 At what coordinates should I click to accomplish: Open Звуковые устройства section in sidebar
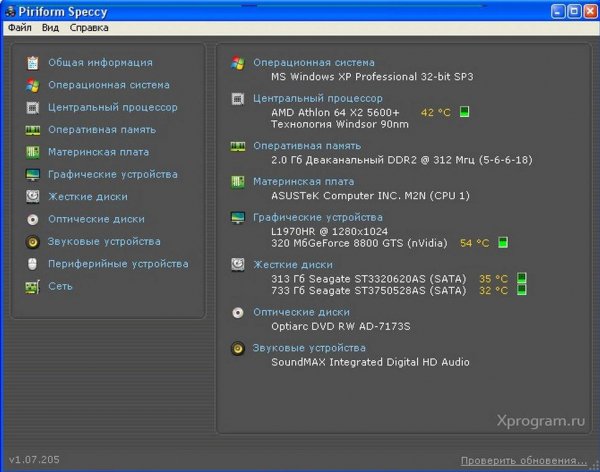[x=104, y=241]
